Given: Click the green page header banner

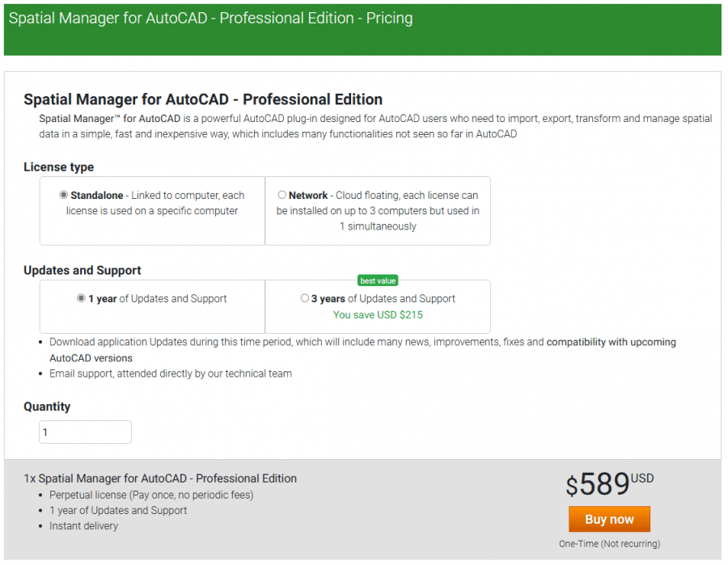Looking at the screenshot, I should pos(364,30).
